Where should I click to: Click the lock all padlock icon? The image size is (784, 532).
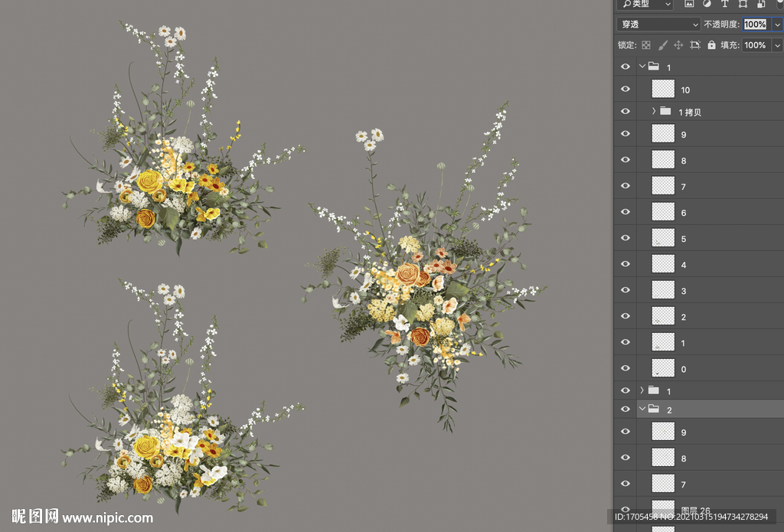(711, 45)
